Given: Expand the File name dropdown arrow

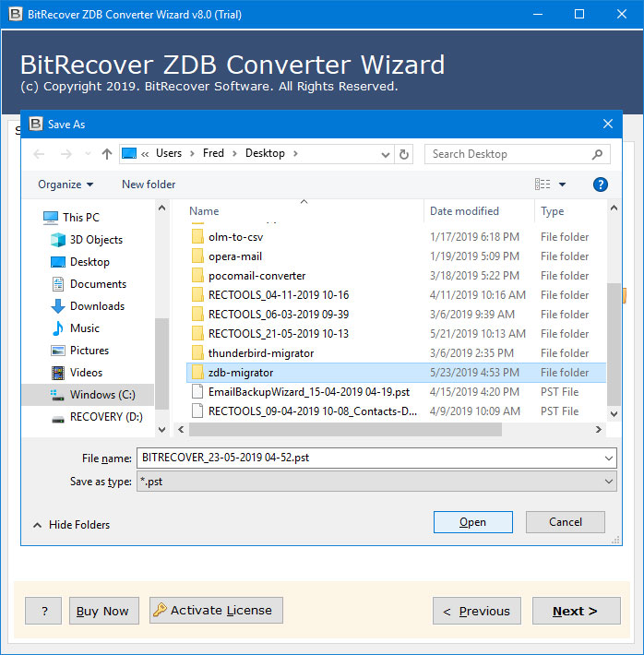Looking at the screenshot, I should [x=609, y=458].
